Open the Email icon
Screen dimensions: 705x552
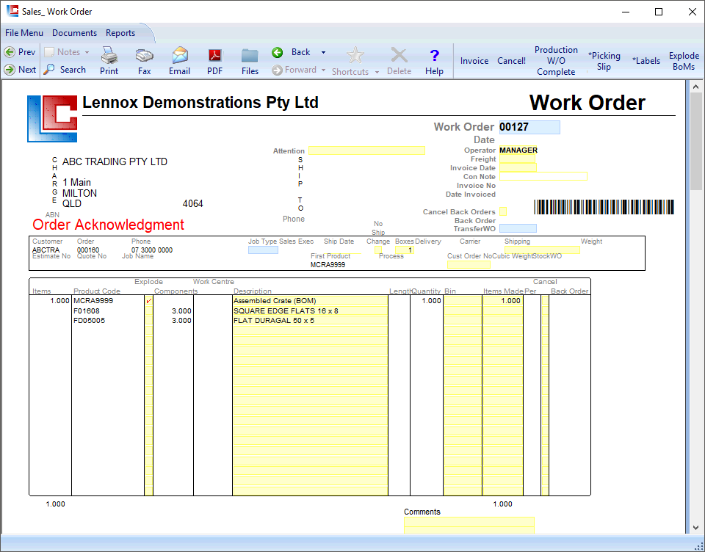point(179,56)
